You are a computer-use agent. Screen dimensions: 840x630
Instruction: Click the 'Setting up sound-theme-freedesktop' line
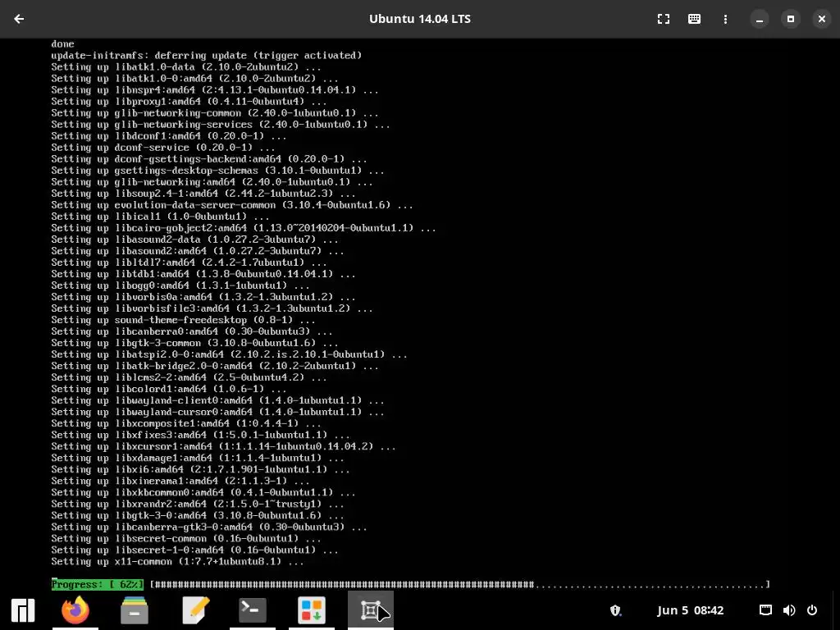(183, 320)
